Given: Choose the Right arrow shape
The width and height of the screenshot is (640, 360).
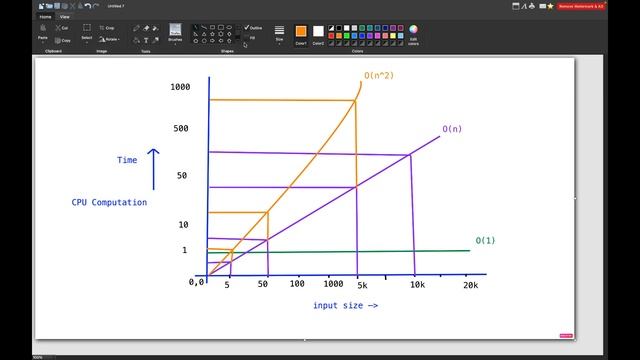Looking at the screenshot, I should tap(212, 41).
